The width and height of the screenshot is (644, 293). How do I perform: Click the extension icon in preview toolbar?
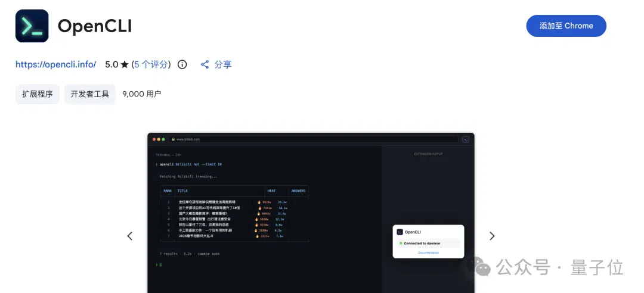point(466,139)
